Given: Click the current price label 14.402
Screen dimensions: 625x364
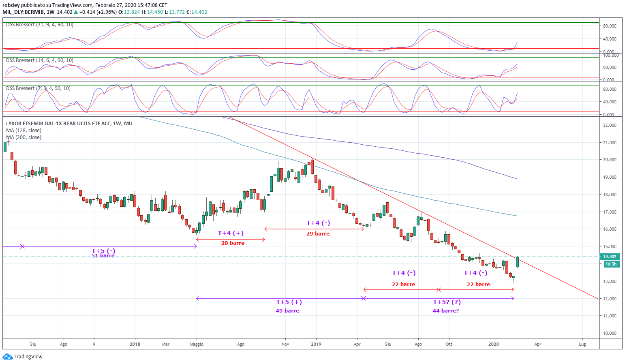Looking at the screenshot, I should [610, 257].
